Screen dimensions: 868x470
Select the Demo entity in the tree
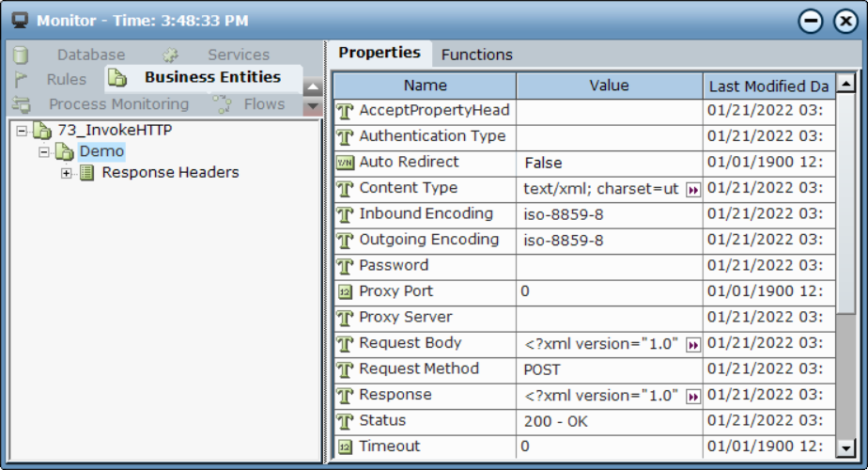point(101,151)
